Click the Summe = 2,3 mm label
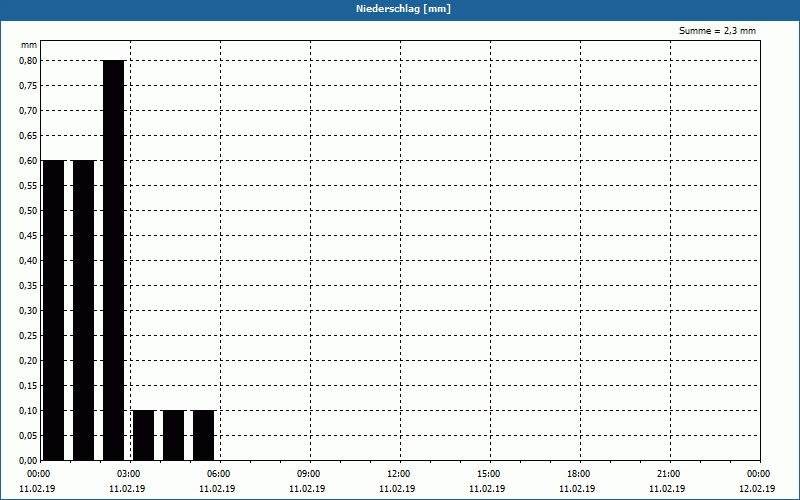This screenshot has width=800, height=500. pyautogui.click(x=717, y=31)
